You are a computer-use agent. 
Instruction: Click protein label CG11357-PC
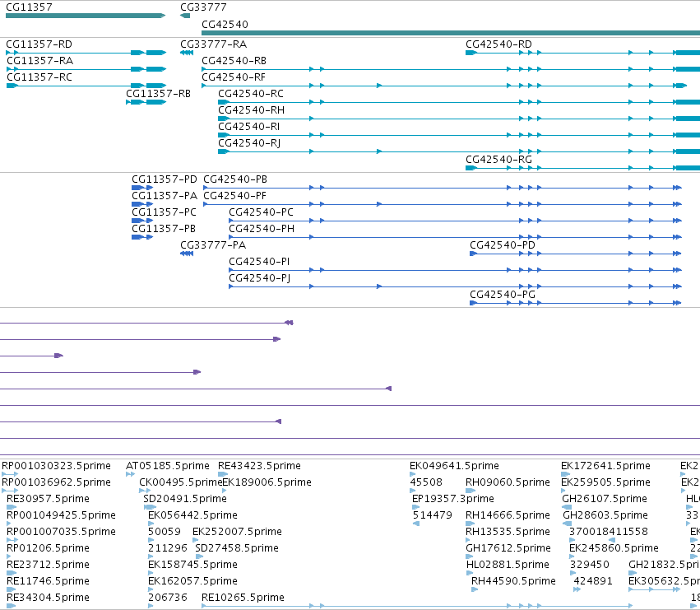pos(164,212)
